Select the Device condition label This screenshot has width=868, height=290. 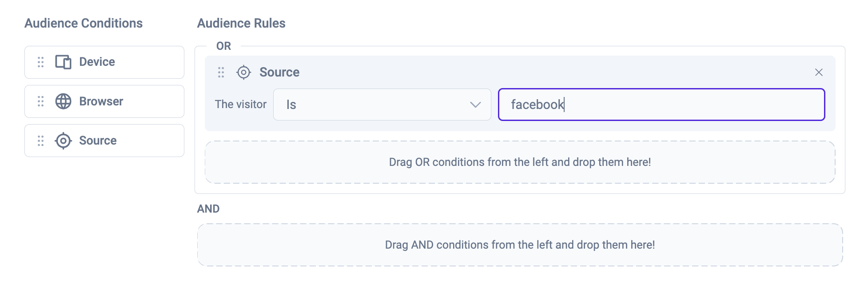coord(97,62)
